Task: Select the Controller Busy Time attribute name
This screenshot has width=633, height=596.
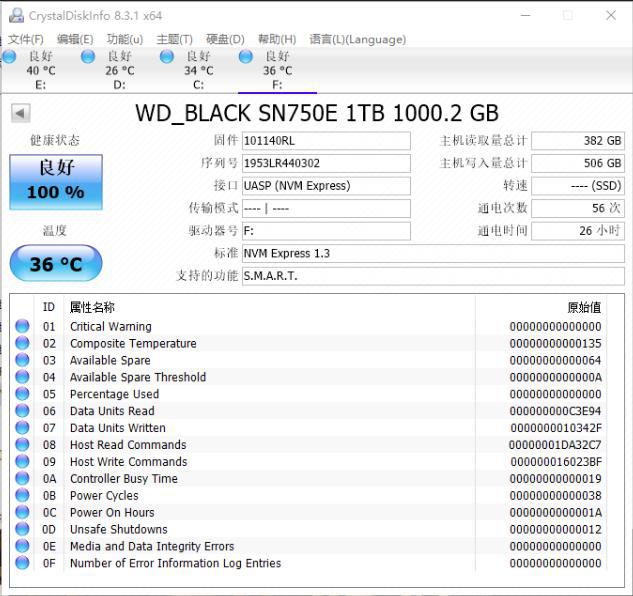Action: pyautogui.click(x=124, y=479)
